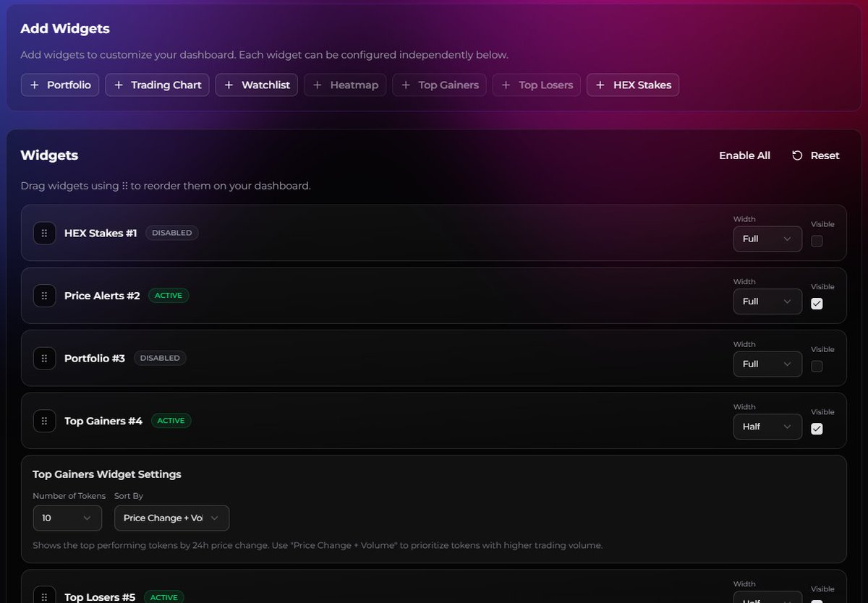
Task: Click the Top Losers add widget button
Action: (537, 85)
